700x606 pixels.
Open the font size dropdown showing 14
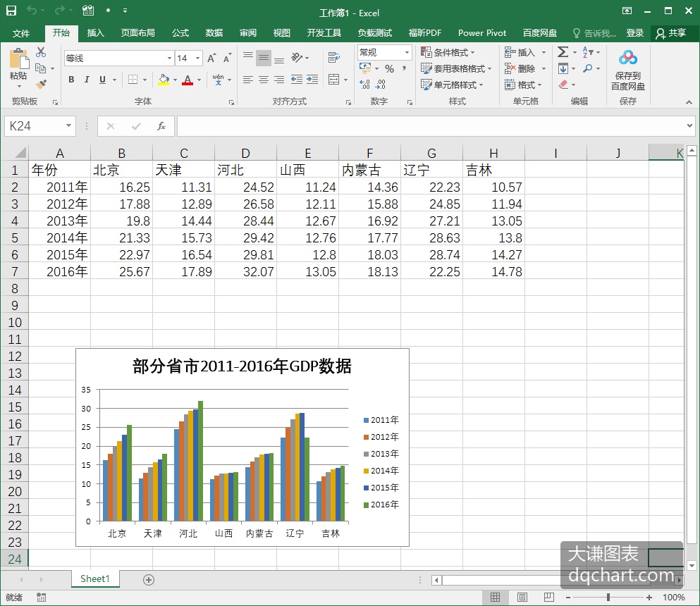click(x=198, y=58)
